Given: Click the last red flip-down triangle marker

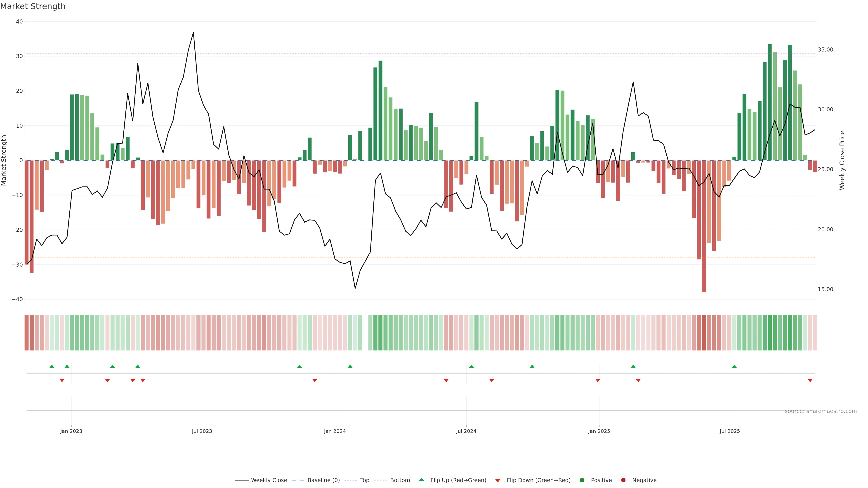Looking at the screenshot, I should (x=810, y=380).
